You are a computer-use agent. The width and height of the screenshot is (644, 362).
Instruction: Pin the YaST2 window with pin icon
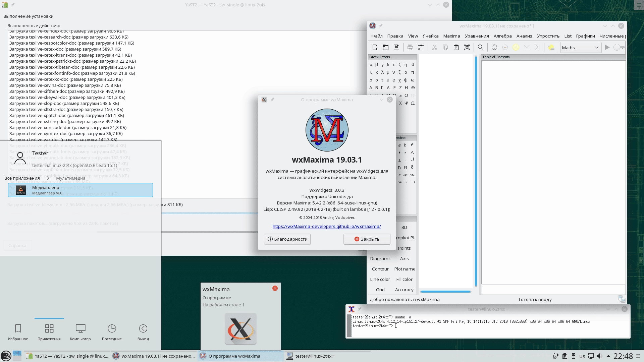point(13,5)
